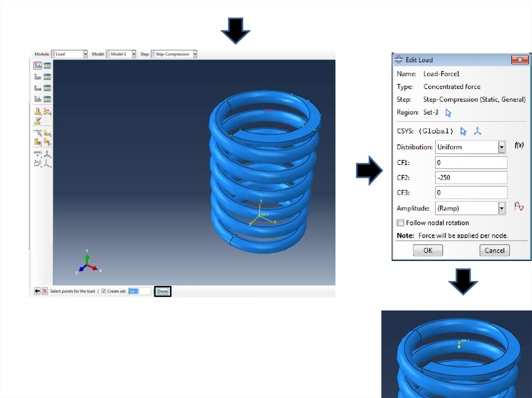Click the virtual topology combine faces icon
The width and height of the screenshot is (532, 398).
pyautogui.click(x=37, y=132)
